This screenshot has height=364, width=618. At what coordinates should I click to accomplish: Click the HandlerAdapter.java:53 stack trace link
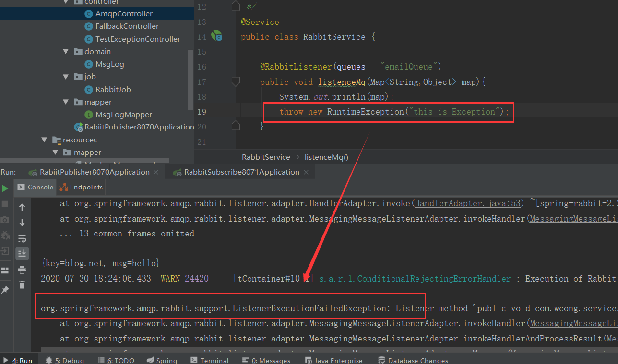point(468,203)
